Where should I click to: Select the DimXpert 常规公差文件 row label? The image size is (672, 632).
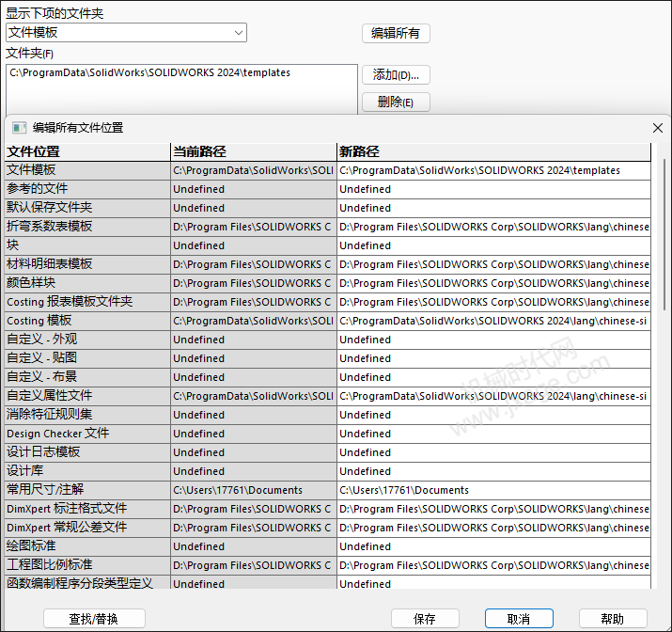87,529
